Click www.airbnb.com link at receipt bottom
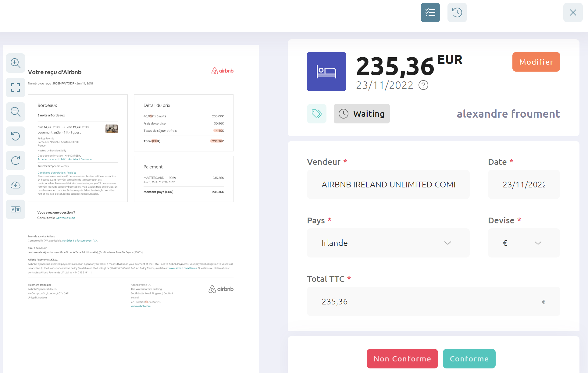 (141, 306)
